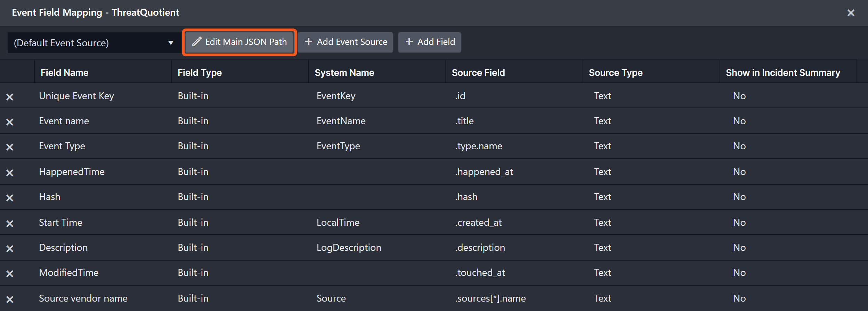The width and height of the screenshot is (868, 311).
Task: Remove the Event name field mapping
Action: [10, 122]
